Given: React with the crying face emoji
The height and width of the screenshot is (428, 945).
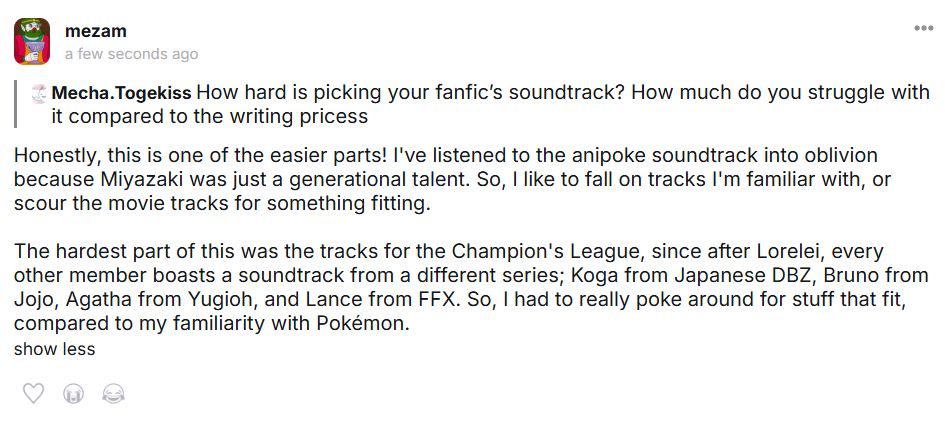Looking at the screenshot, I should (x=73, y=393).
